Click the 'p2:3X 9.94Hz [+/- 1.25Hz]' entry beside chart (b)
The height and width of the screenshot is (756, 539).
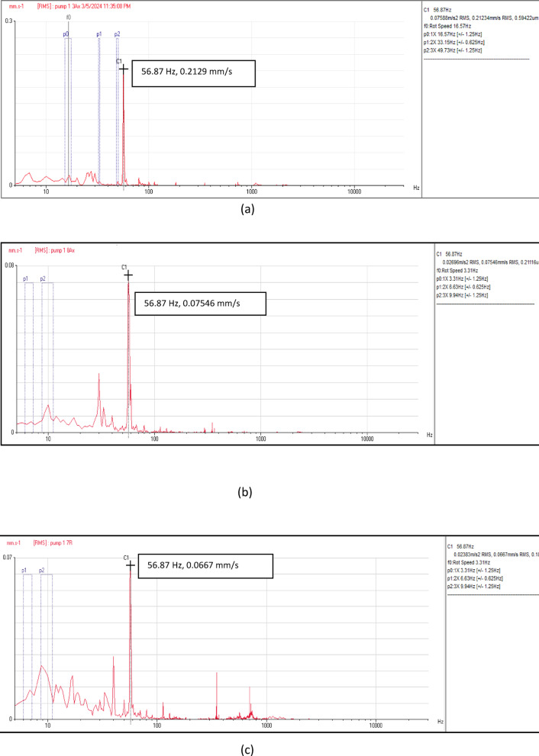point(463,295)
